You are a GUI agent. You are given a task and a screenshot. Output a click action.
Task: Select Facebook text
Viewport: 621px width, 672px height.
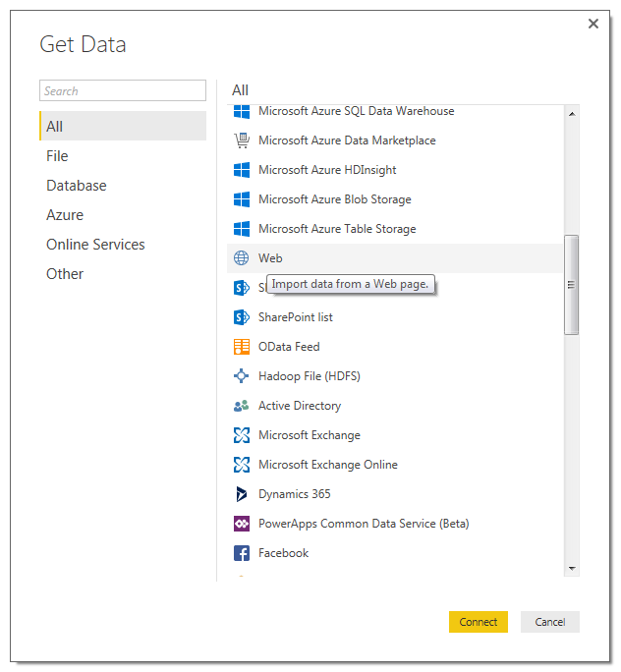pyautogui.click(x=283, y=553)
